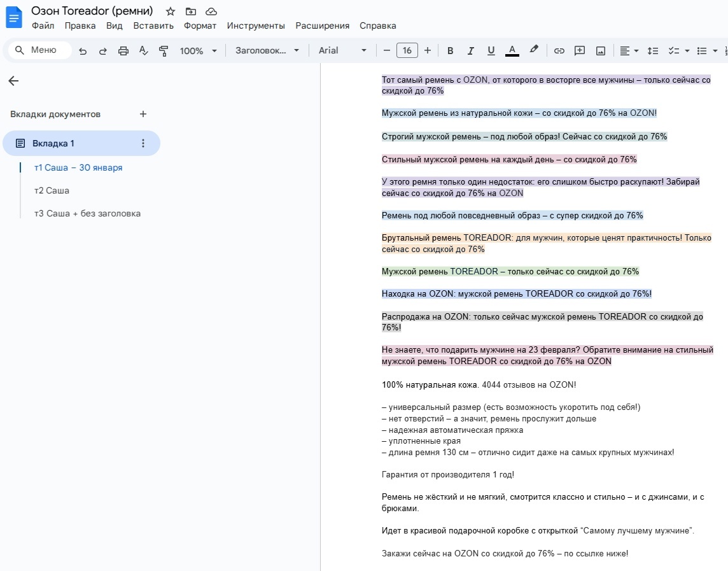The height and width of the screenshot is (571, 728).
Task: Decrease font size with minus button
Action: click(x=387, y=51)
